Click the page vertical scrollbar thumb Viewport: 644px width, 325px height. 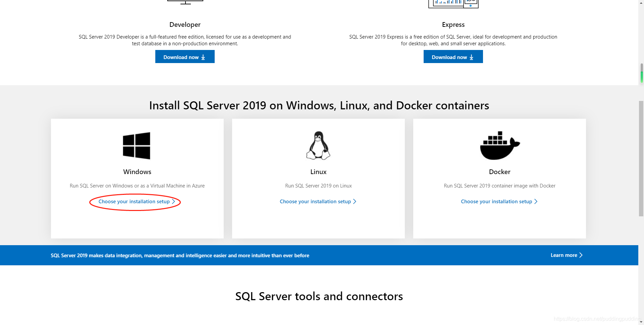[x=641, y=158]
